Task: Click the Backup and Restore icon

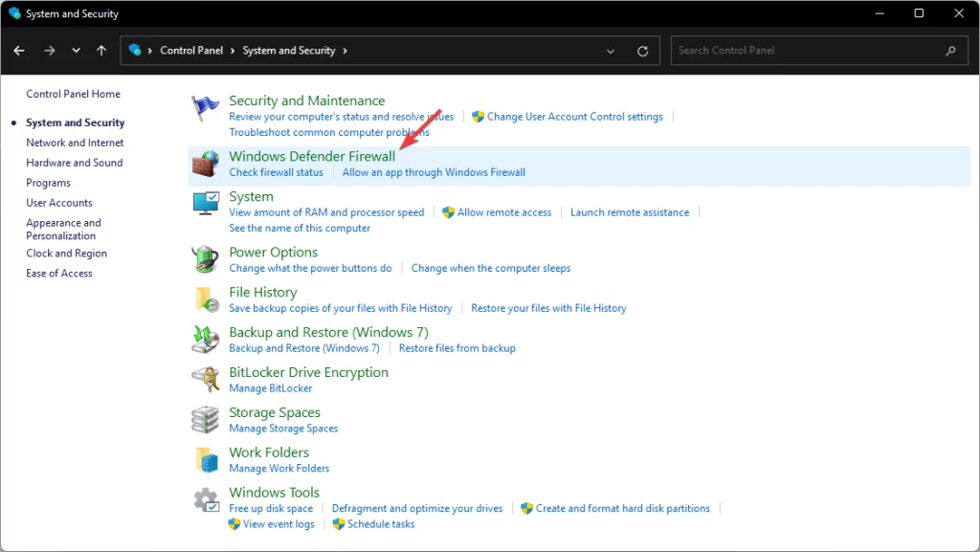Action: [x=204, y=339]
